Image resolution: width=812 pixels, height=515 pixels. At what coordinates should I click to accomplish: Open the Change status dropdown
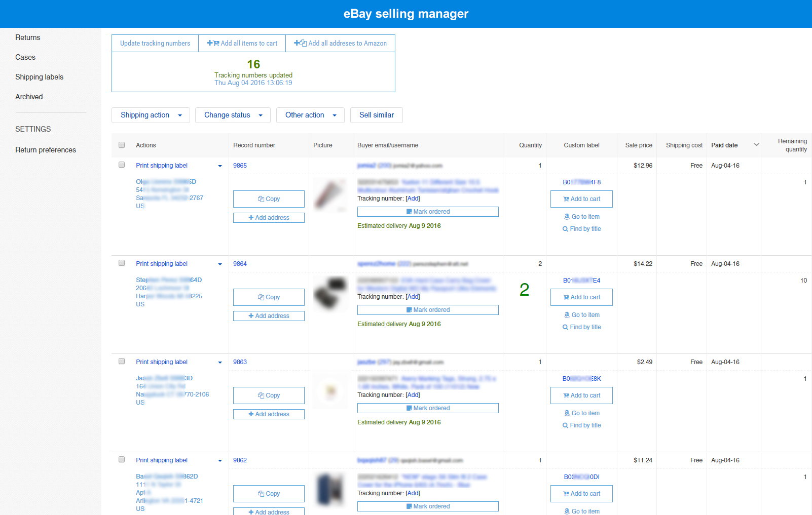tap(233, 115)
